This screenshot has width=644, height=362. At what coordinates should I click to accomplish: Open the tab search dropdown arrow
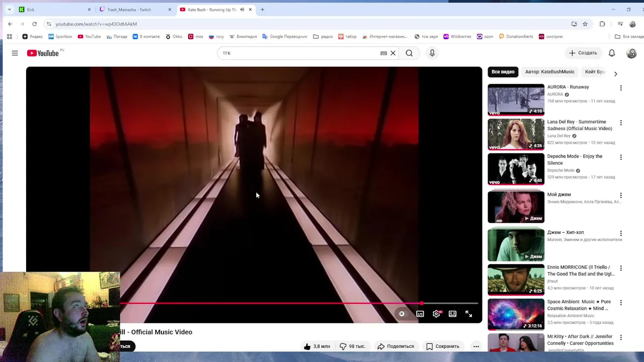(9, 10)
